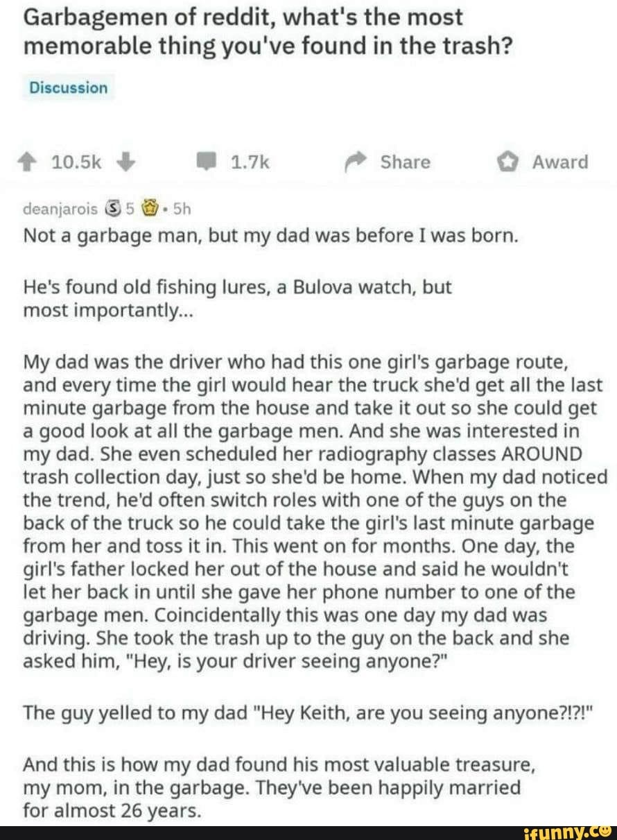Select the Discussion flair tag
Screen dimensions: 617x840
pyautogui.click(x=68, y=87)
